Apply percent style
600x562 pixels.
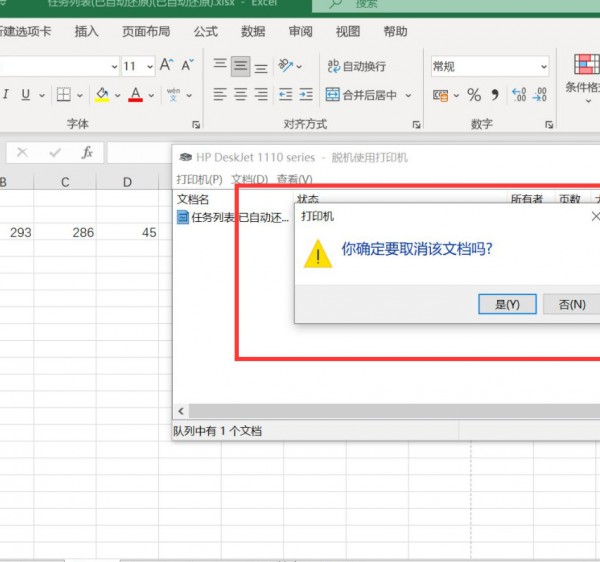pyautogui.click(x=474, y=95)
